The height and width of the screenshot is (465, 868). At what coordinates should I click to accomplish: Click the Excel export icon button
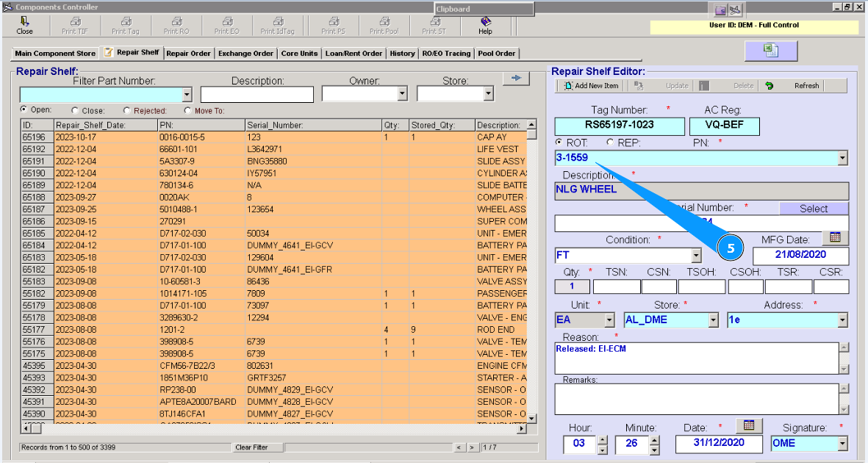(x=770, y=50)
